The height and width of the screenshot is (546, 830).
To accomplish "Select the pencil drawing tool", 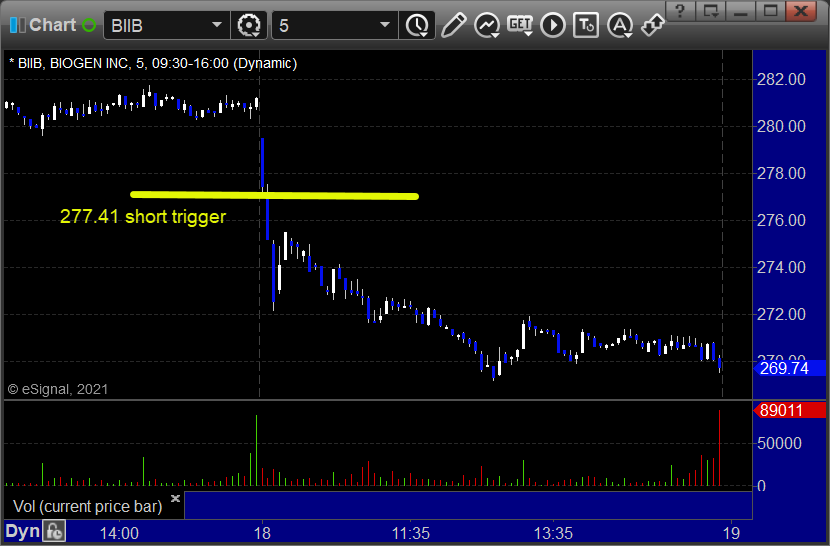I will (453, 25).
